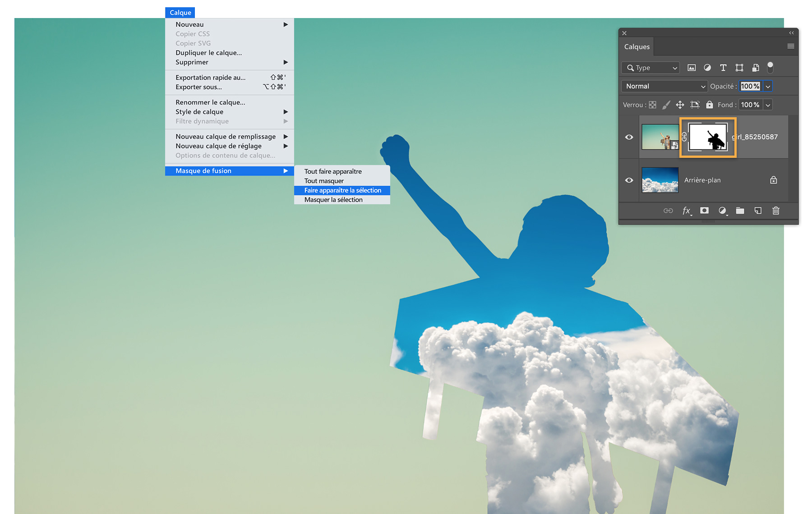This screenshot has height=514, width=812.
Task: Click the Copier CSS menu entry
Action: 230,34
